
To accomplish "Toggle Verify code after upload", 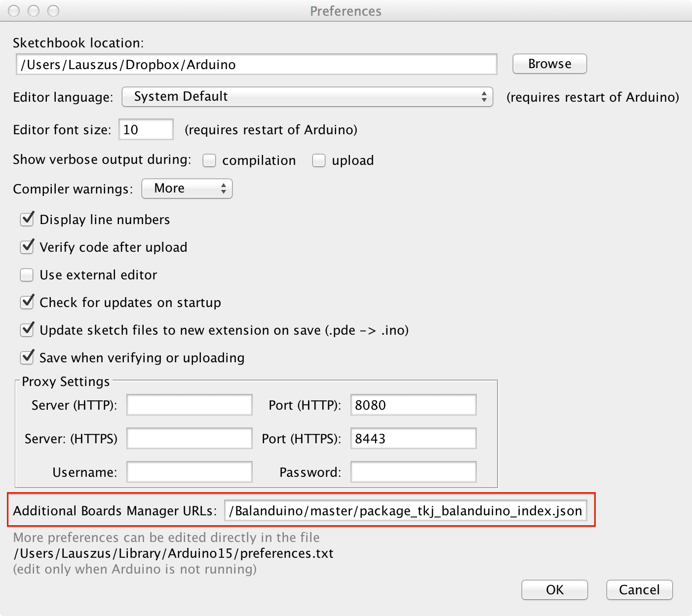I will coord(27,247).
